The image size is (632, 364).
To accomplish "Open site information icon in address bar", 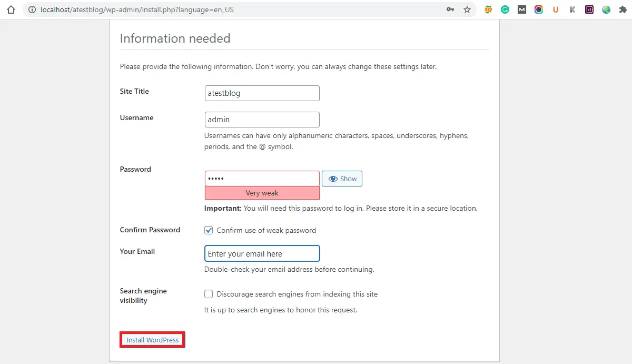I will click(32, 9).
